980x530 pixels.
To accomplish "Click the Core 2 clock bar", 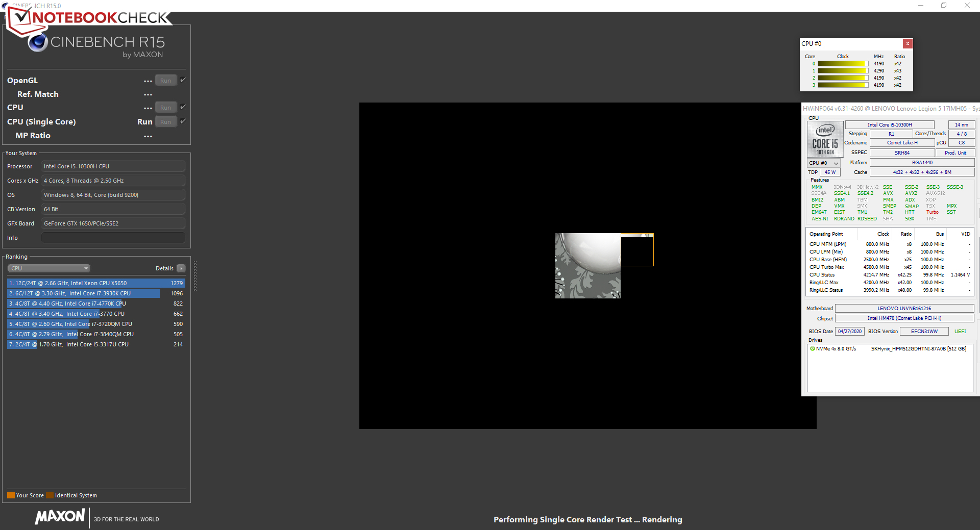I will [x=843, y=78].
